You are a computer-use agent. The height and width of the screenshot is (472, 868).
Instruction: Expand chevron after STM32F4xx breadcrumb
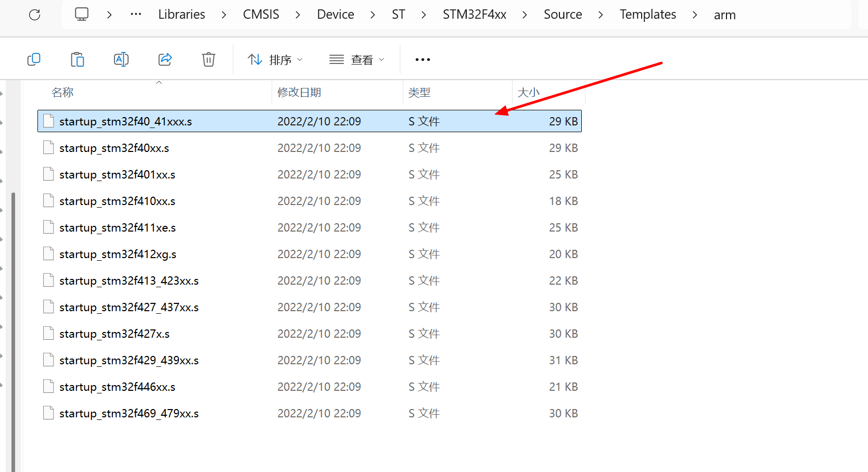525,15
